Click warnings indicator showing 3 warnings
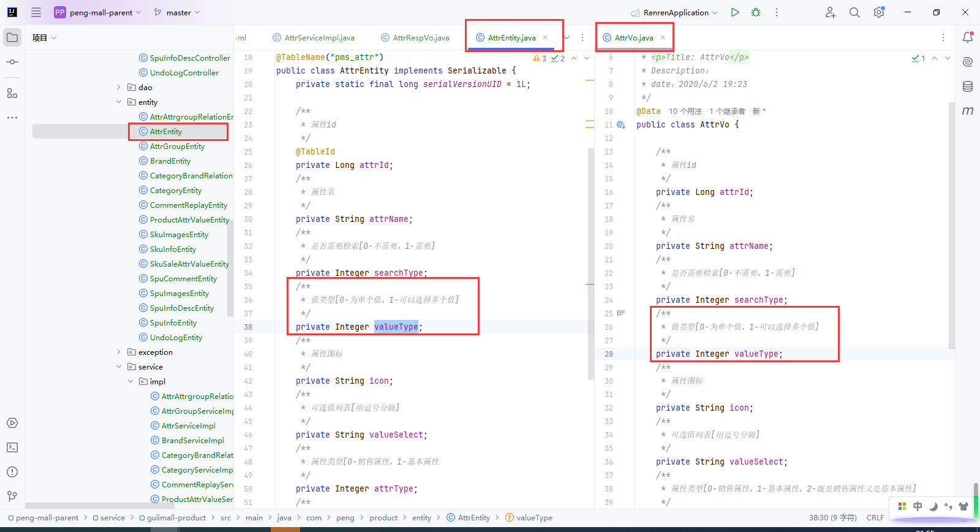The height and width of the screenshot is (532, 980). coord(540,58)
